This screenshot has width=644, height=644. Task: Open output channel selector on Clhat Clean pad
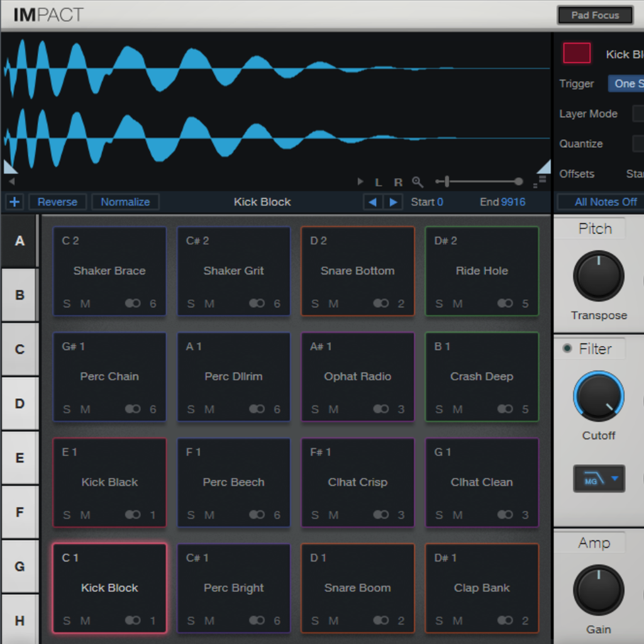[x=525, y=514]
